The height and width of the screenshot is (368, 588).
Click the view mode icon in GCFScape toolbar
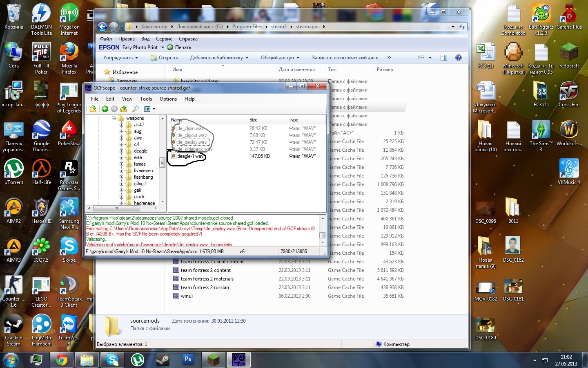click(147, 109)
